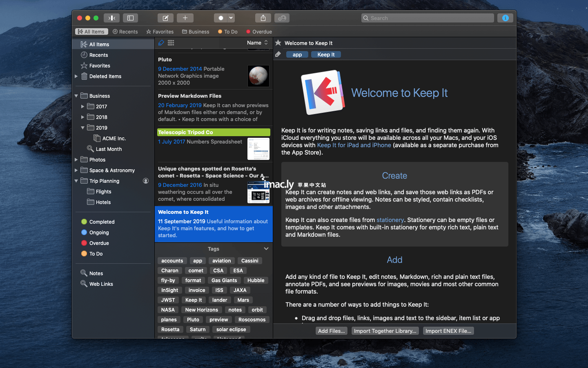Click the info inspector button

(505, 18)
